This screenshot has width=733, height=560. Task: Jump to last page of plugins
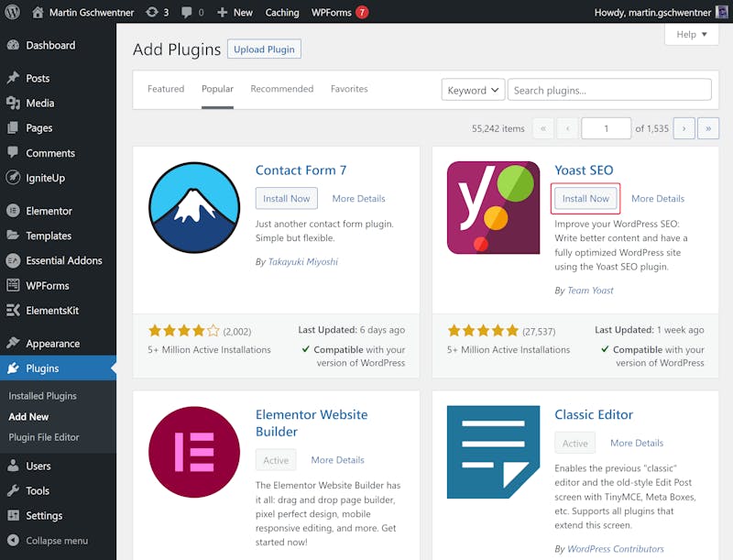tap(708, 128)
